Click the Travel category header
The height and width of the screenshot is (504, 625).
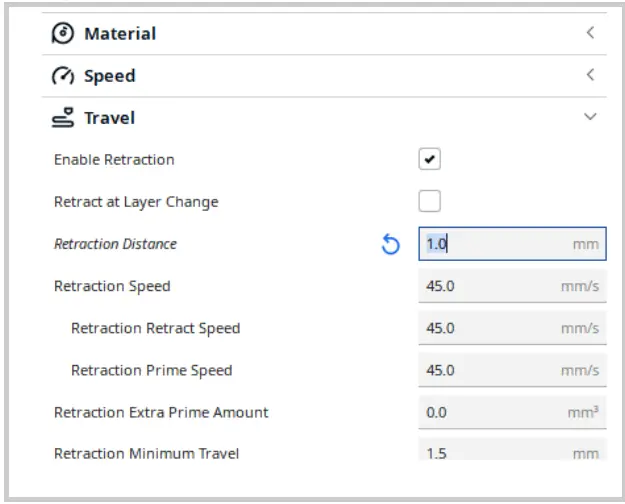(x=110, y=118)
